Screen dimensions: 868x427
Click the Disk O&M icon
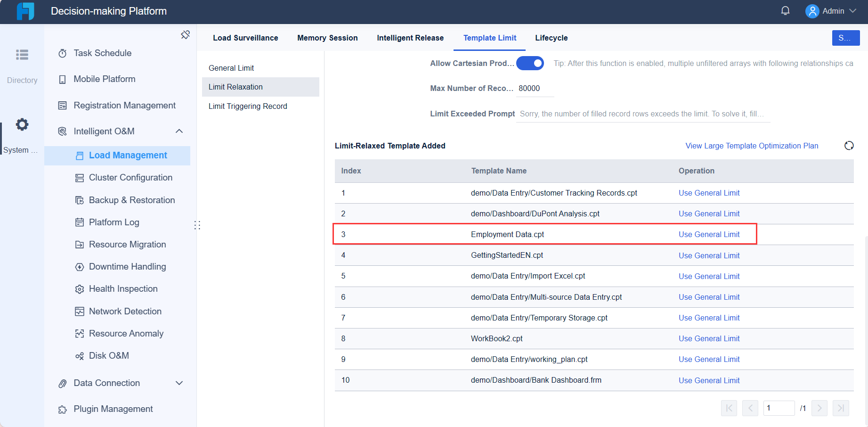point(79,356)
